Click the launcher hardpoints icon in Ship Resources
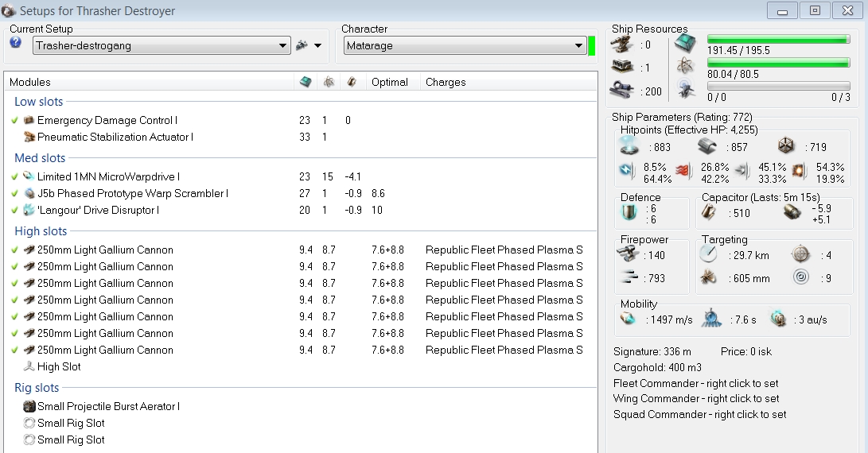This screenshot has height=453, width=868. tap(621, 67)
